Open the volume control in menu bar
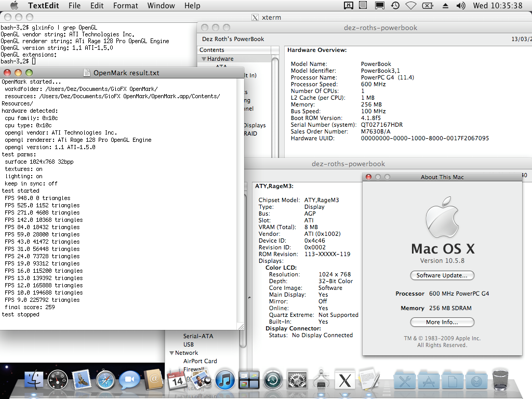The height and width of the screenshot is (399, 532). pyautogui.click(x=460, y=5)
